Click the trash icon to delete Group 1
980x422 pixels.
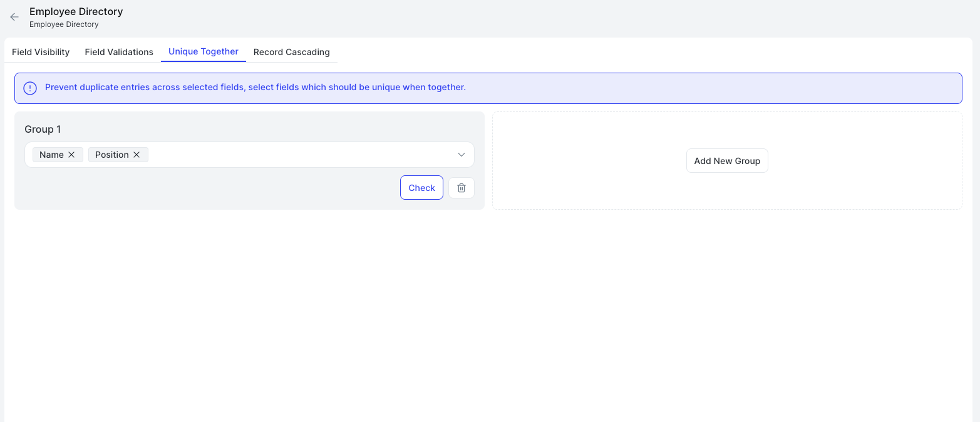(461, 187)
